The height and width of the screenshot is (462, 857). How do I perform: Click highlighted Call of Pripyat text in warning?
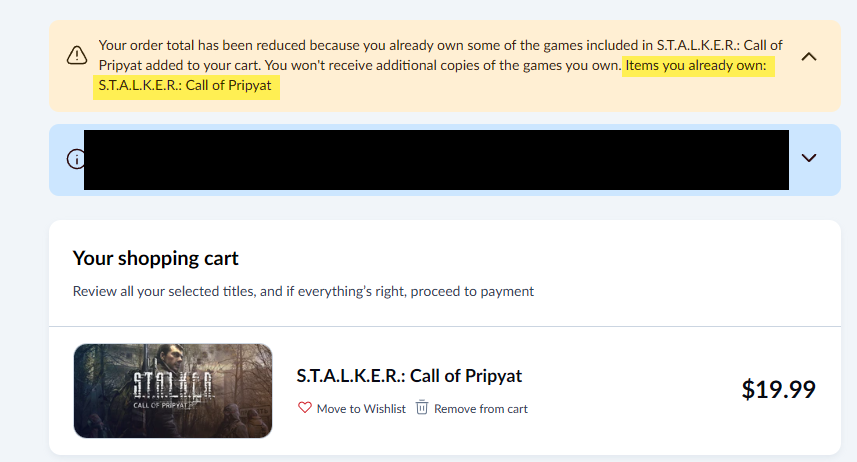tap(185, 86)
